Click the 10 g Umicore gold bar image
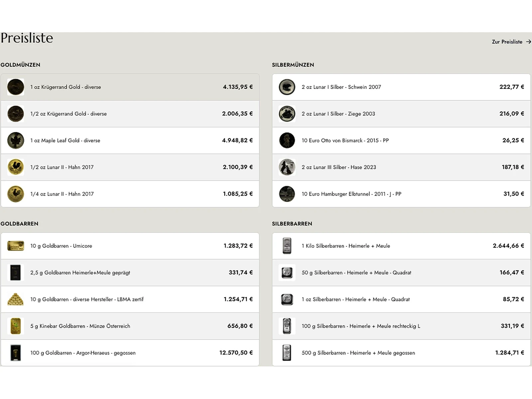Viewport: 532px width, 399px height. point(16,246)
